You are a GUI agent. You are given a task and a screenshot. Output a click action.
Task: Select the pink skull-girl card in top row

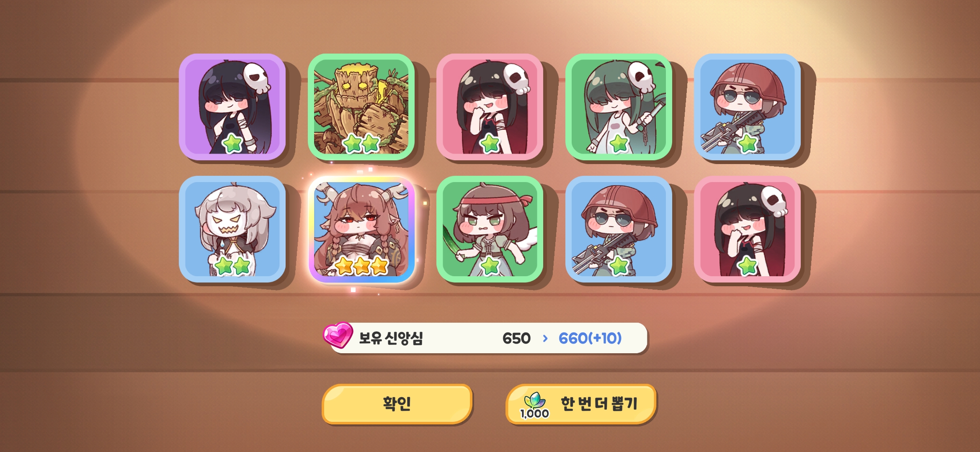click(x=490, y=107)
